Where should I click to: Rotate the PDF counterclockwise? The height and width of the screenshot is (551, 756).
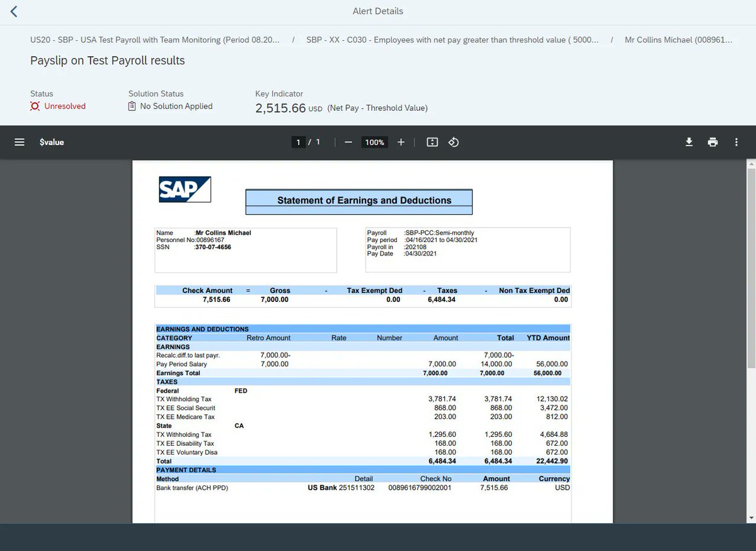point(454,142)
